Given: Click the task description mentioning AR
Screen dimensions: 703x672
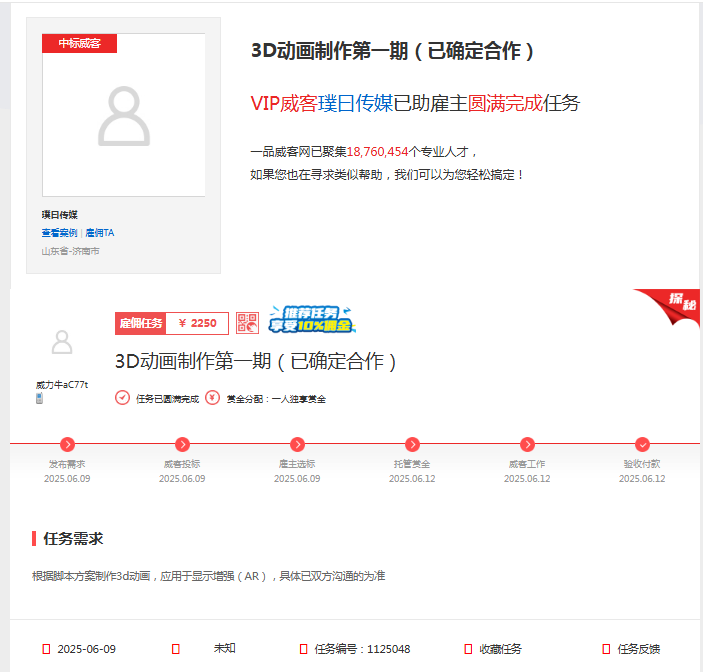Looking at the screenshot, I should [208, 576].
